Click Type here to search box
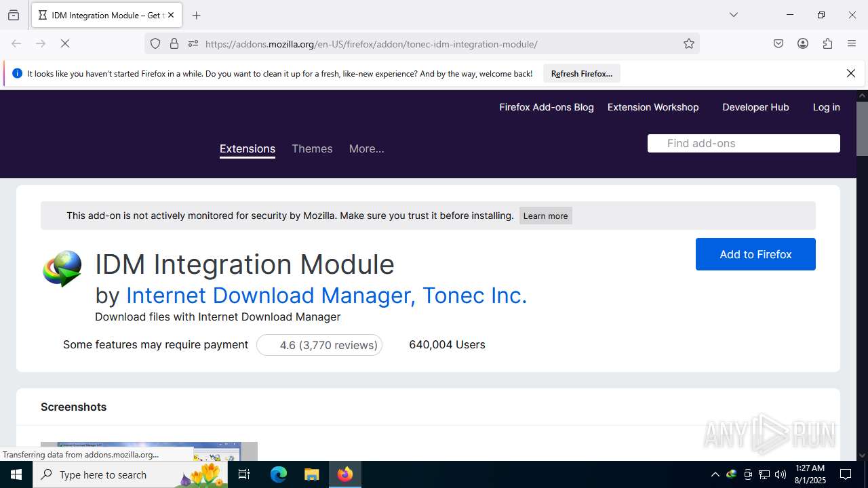868x488 pixels. (x=130, y=474)
